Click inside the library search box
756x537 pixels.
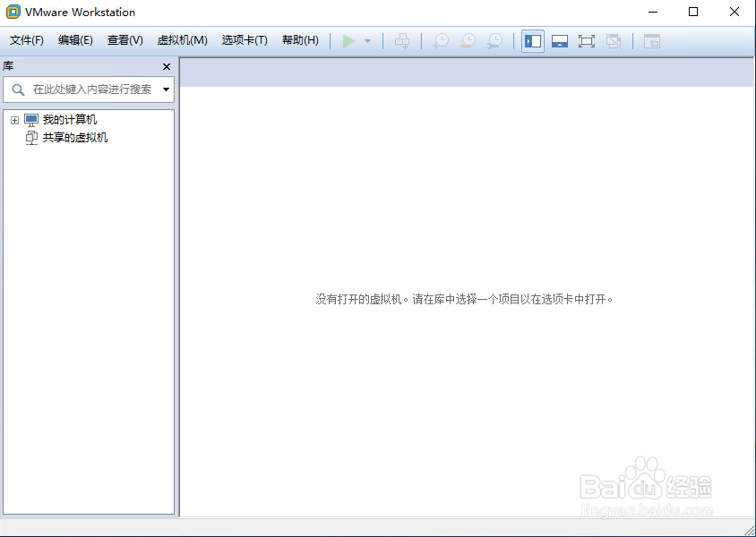[x=90, y=89]
